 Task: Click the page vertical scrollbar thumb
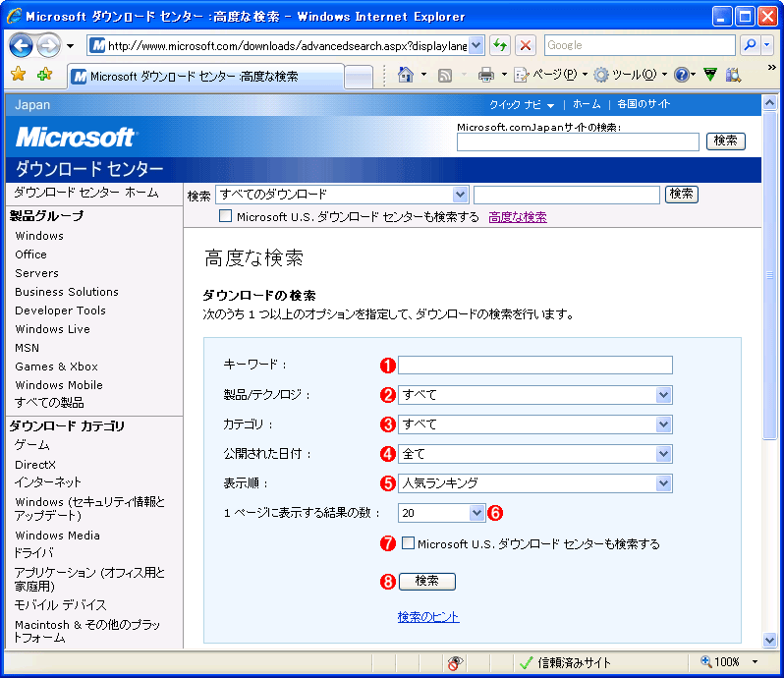click(x=769, y=275)
